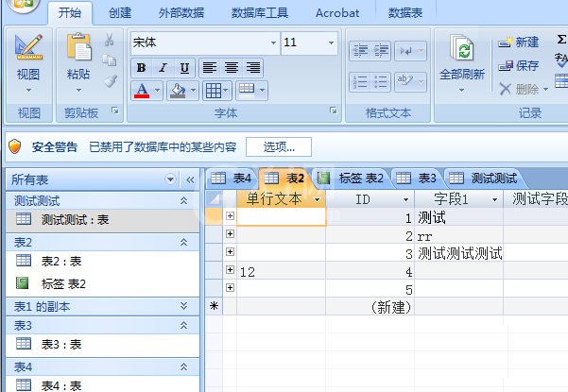
Task: Collapse the 测试测试 group
Action: [184, 200]
